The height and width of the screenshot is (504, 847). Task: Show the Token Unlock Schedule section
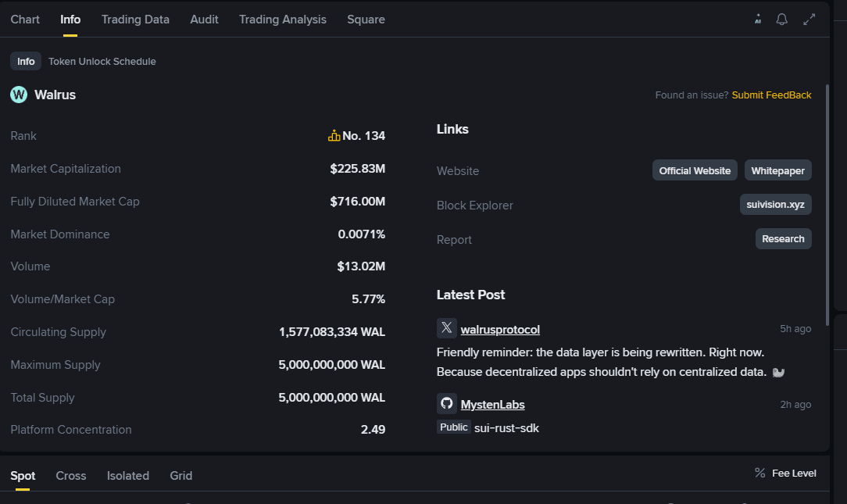tap(102, 62)
